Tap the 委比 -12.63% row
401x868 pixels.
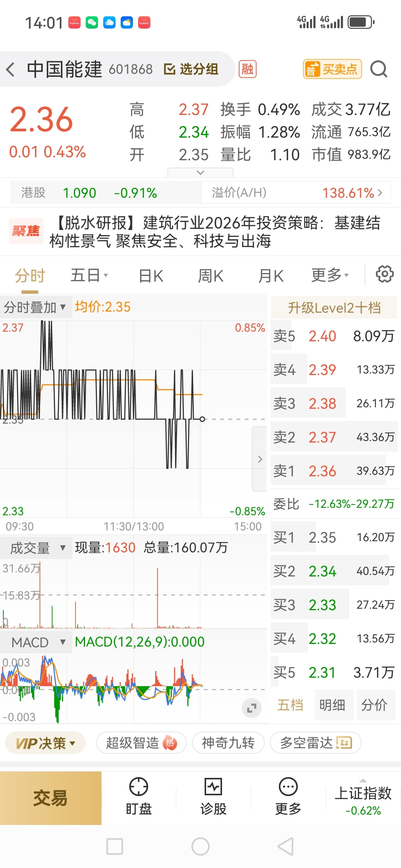(334, 504)
